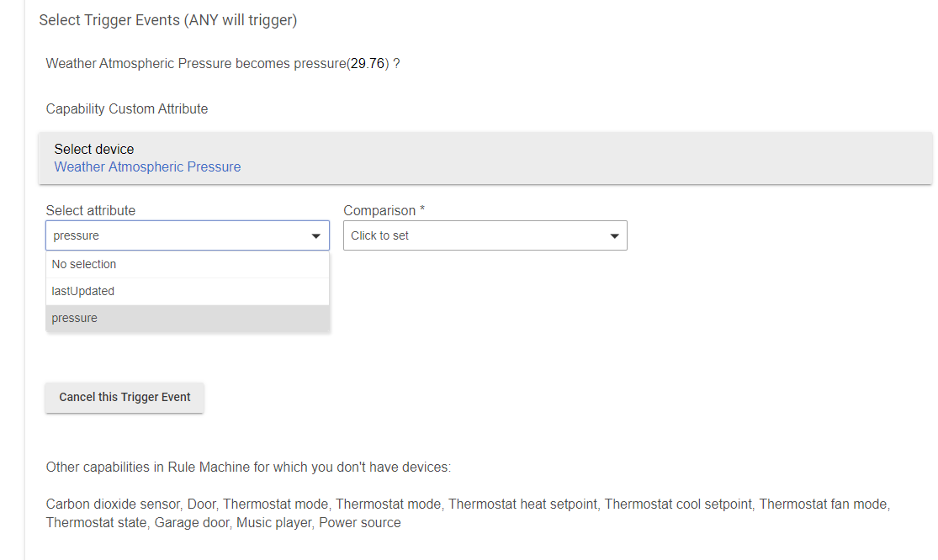Screen dimensions: 938x560
Task: Click 'Power source' in the capabilities list
Action: (360, 522)
